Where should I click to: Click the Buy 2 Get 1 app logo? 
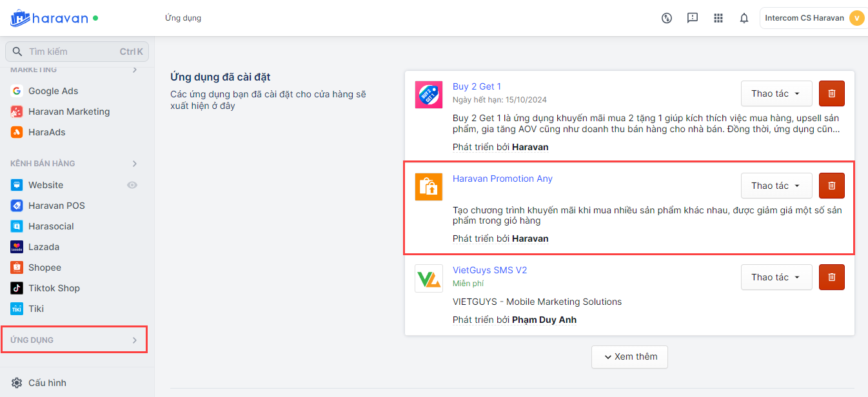429,95
